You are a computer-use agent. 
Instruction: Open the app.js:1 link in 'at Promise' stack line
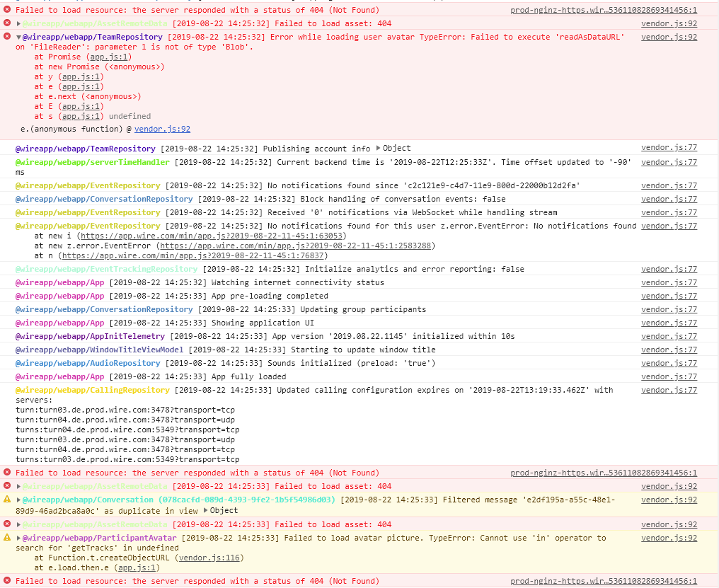[x=109, y=57]
